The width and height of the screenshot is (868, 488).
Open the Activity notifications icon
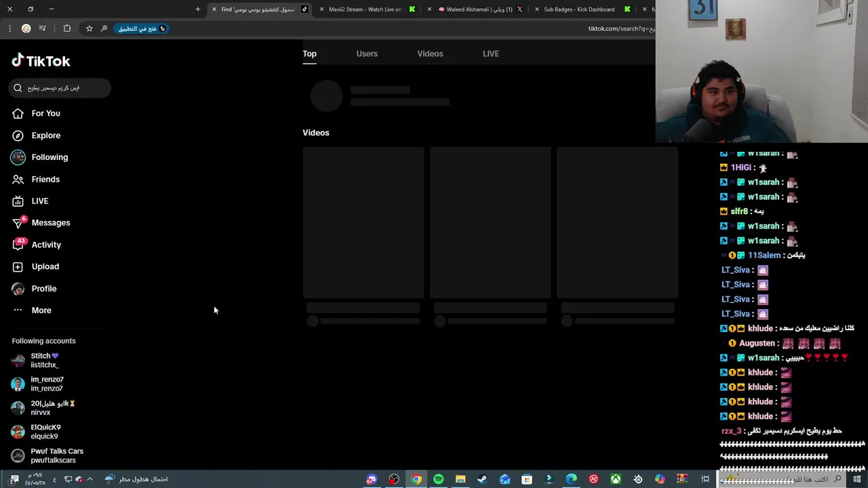(x=18, y=245)
